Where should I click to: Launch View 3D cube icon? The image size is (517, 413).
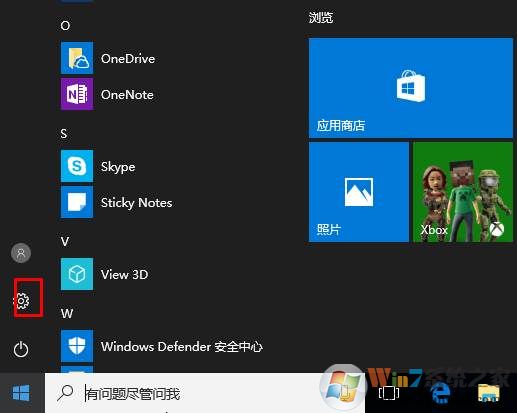click(x=77, y=274)
